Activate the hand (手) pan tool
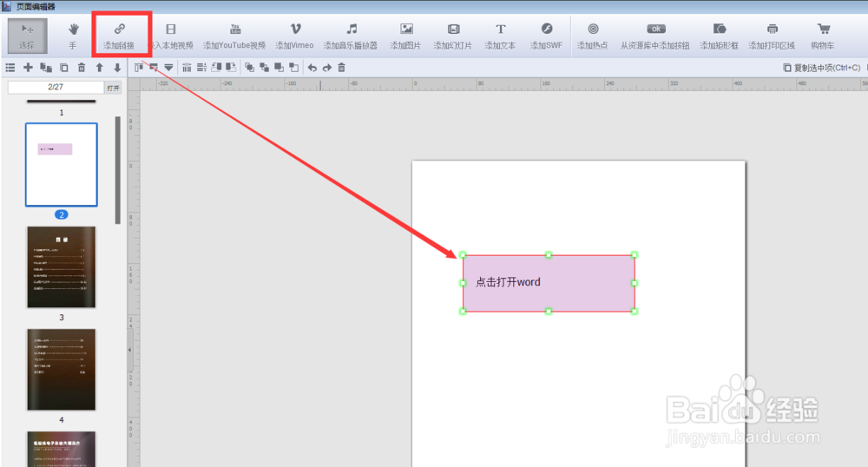This screenshot has height=467, width=868. [x=73, y=36]
